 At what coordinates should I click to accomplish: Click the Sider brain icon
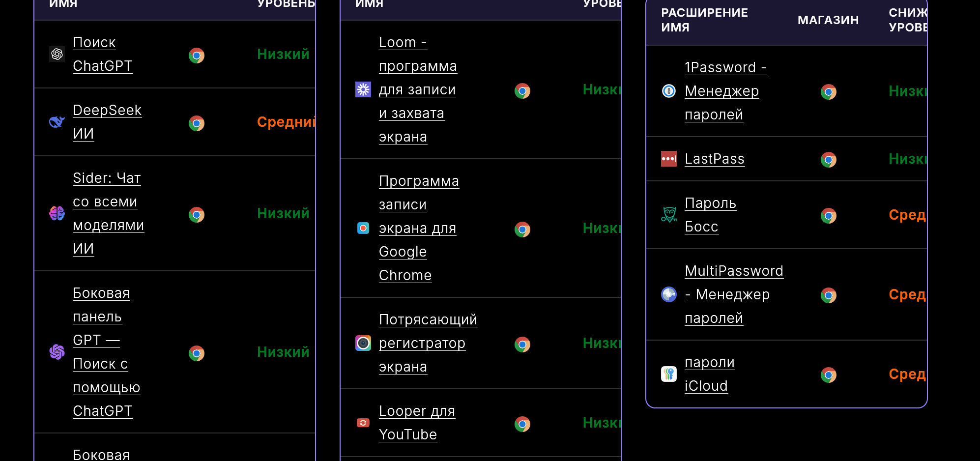(57, 213)
